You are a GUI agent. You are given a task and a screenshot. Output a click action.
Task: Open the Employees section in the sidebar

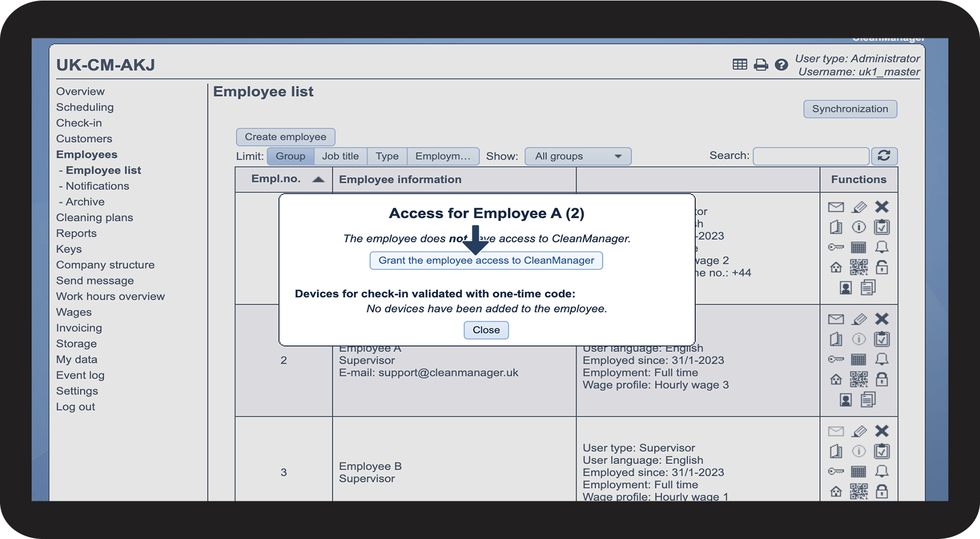[87, 154]
